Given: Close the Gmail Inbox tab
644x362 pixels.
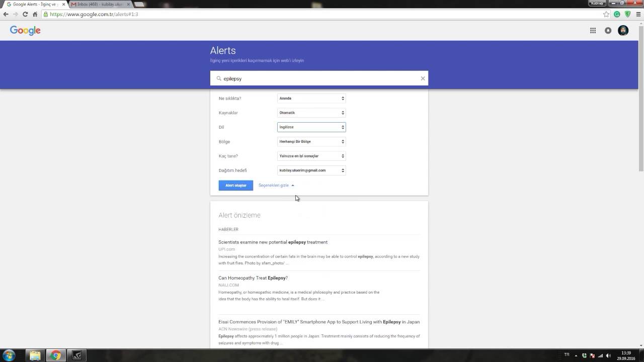Looking at the screenshot, I should pyautogui.click(x=128, y=4).
